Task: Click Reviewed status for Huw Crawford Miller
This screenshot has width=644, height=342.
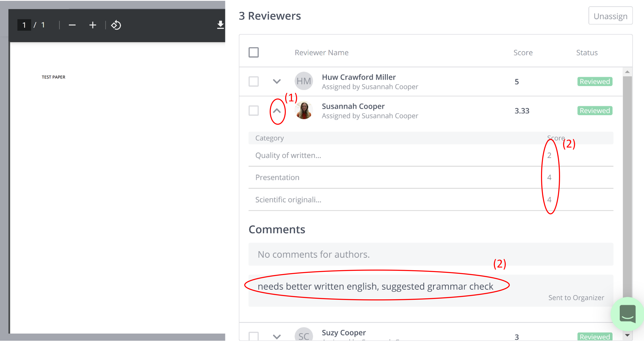Action: coord(595,82)
